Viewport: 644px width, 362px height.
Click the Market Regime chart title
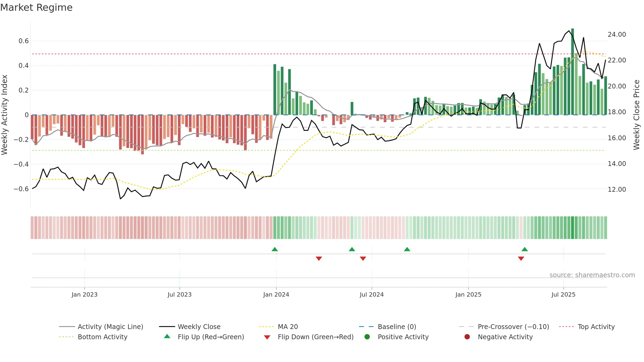(x=36, y=8)
